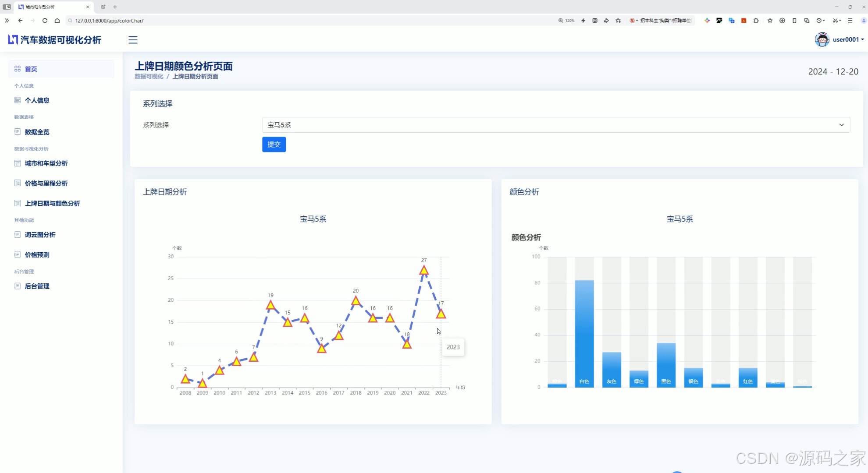This screenshot has height=473, width=868.
Task: Click the 2022 peak point marker labeled 27
Action: 423,271
